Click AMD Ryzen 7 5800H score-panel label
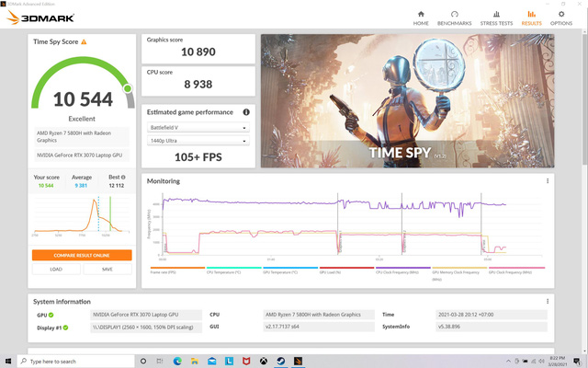 tap(82, 137)
